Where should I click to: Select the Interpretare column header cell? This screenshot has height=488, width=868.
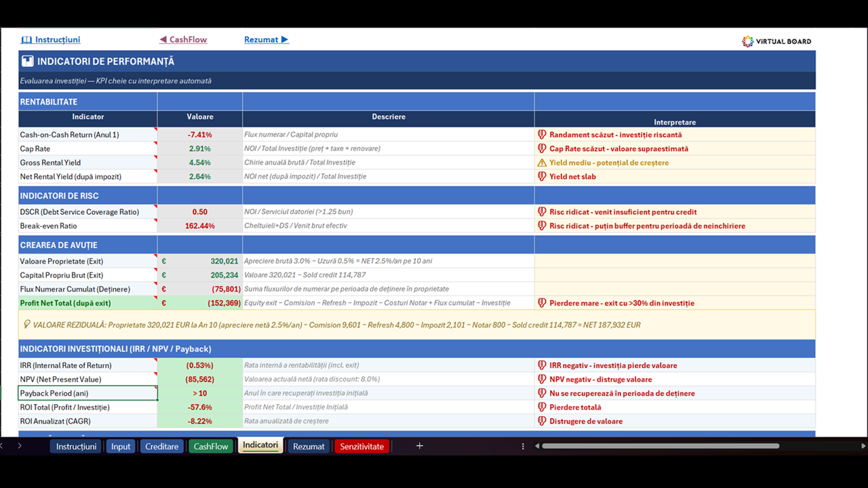675,119
